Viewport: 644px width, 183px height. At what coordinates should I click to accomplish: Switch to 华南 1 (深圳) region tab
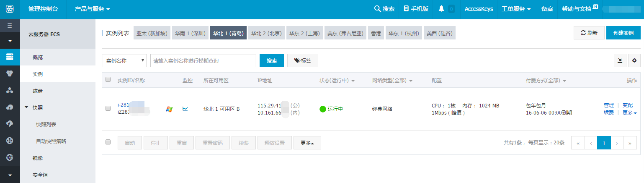point(190,33)
